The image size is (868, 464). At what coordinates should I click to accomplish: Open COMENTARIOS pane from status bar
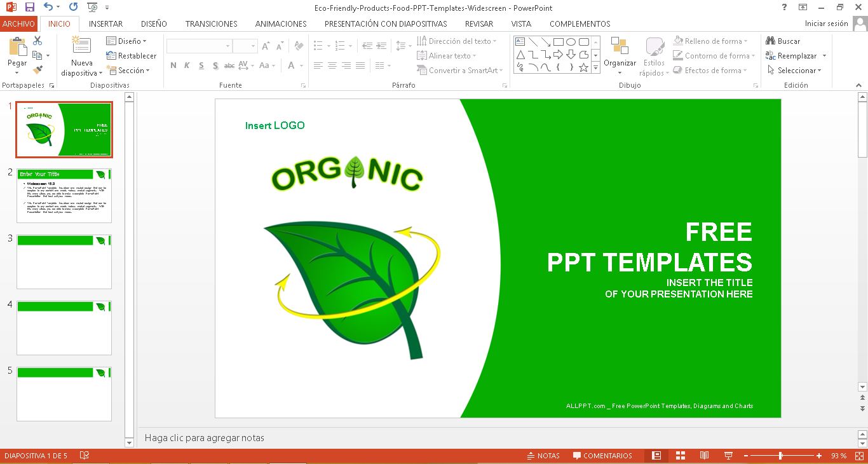tap(602, 456)
